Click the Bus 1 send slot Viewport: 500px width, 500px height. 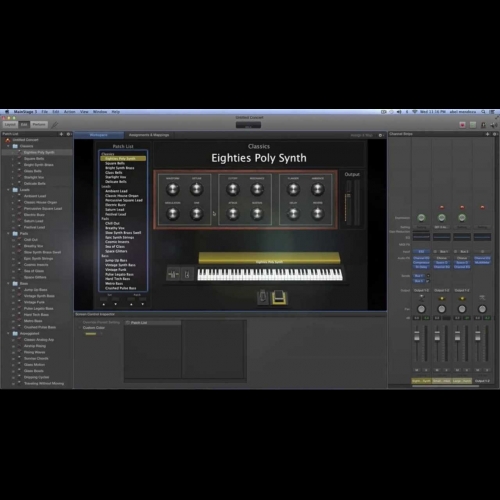pos(419,276)
